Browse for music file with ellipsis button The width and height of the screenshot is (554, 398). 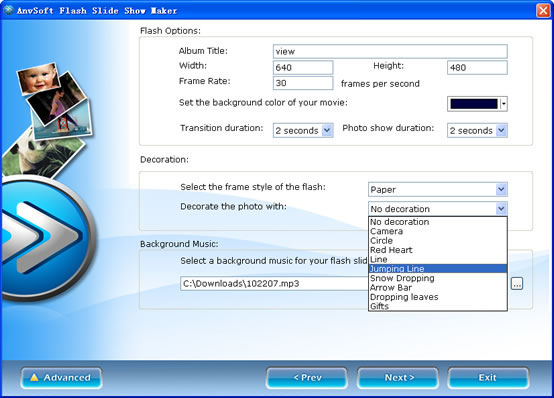click(x=517, y=283)
